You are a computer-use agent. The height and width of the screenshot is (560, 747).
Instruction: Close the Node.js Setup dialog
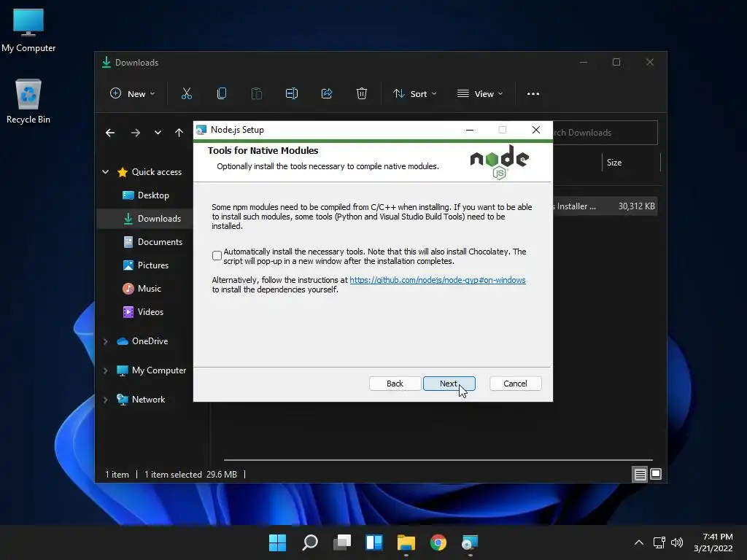[x=536, y=130]
